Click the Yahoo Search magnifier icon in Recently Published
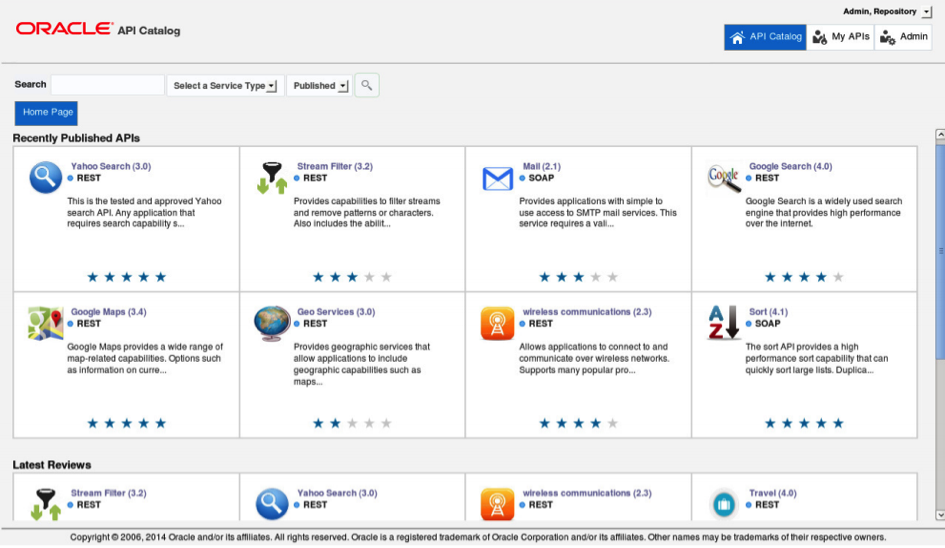The image size is (945, 548). tap(46, 177)
